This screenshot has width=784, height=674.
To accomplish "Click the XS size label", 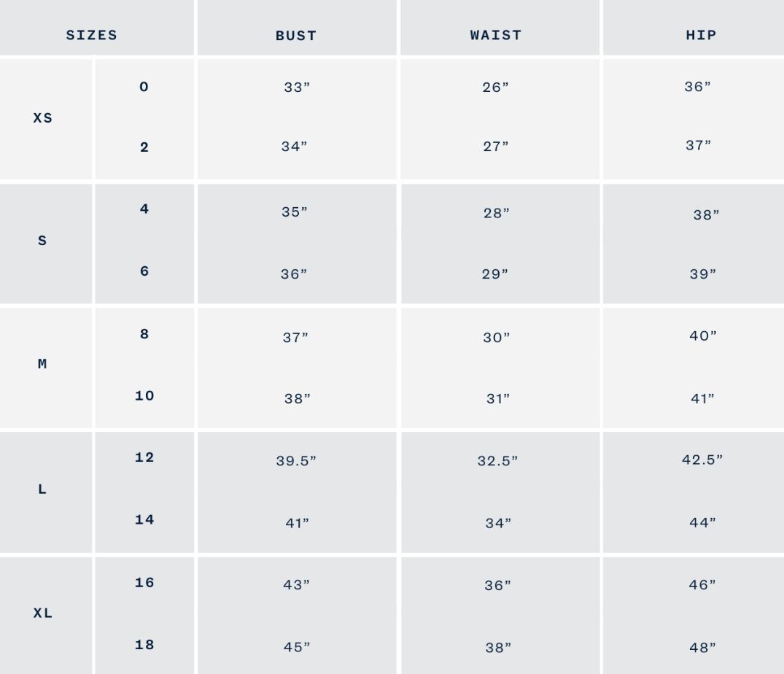I will 42,117.
